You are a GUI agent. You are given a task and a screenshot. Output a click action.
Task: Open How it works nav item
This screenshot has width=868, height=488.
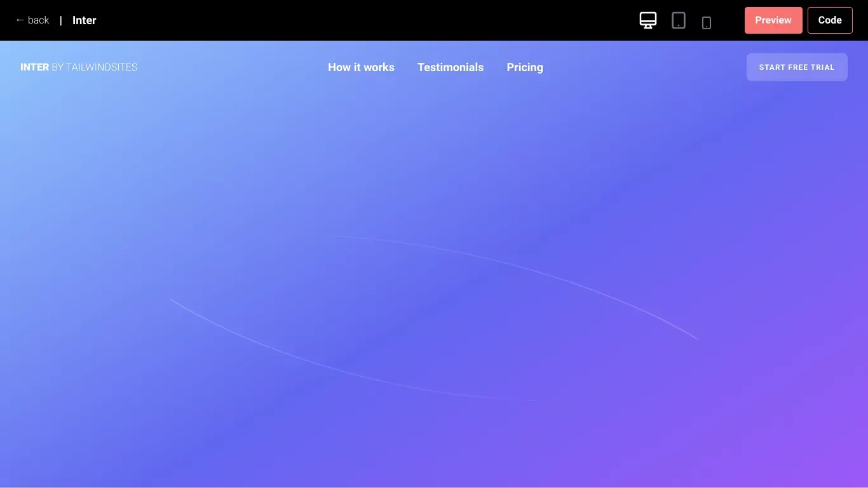click(361, 67)
